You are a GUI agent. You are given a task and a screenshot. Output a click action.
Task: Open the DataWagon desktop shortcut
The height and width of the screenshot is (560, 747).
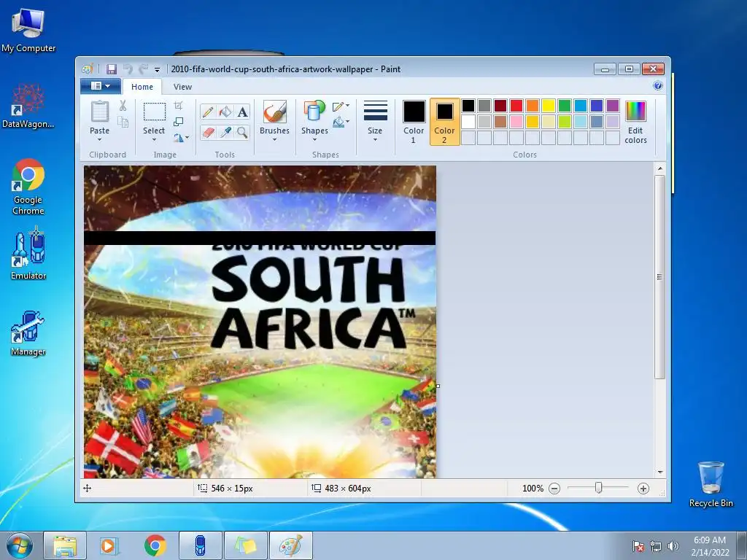[28, 106]
